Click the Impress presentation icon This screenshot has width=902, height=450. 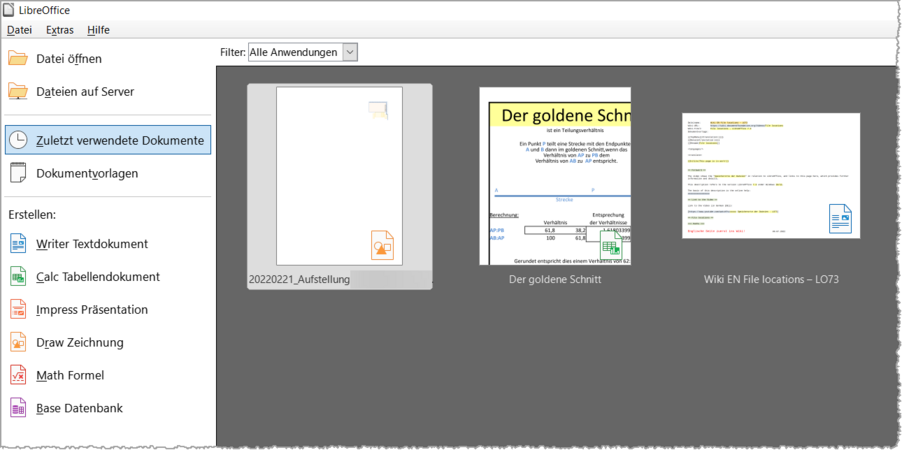point(18,310)
